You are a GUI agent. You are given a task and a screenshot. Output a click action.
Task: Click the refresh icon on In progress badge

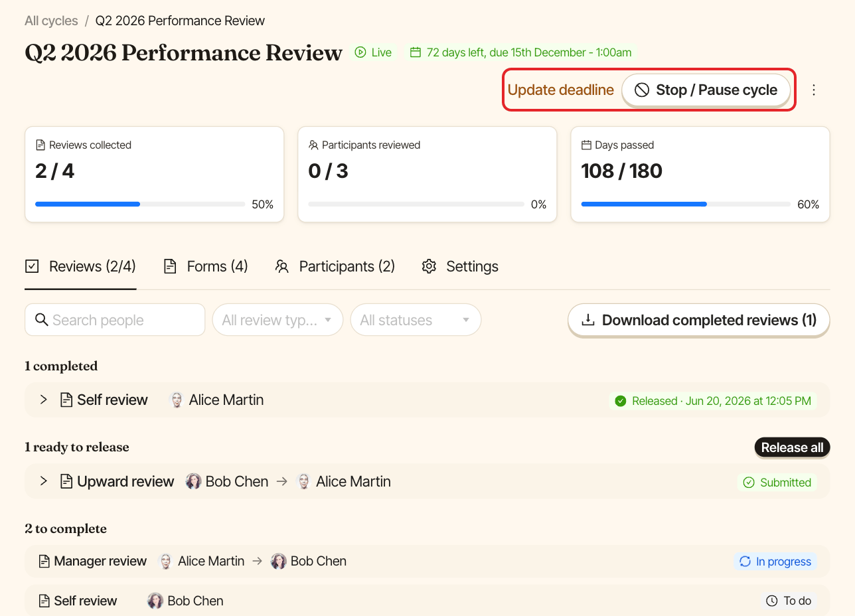pyautogui.click(x=745, y=562)
